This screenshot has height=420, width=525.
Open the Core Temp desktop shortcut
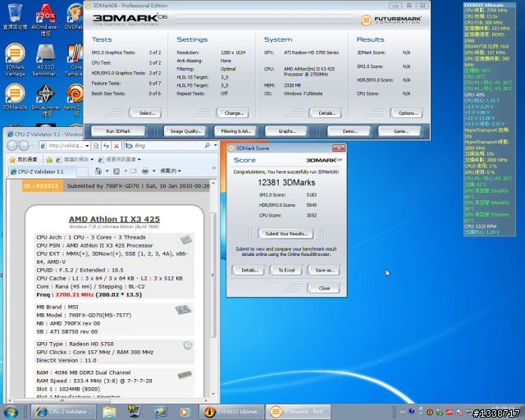click(75, 60)
